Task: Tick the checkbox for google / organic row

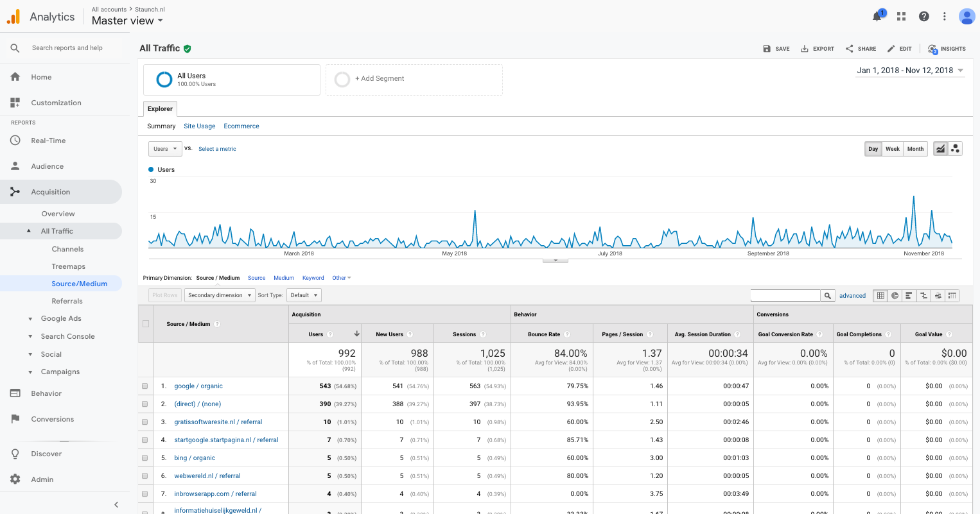Action: pos(145,386)
